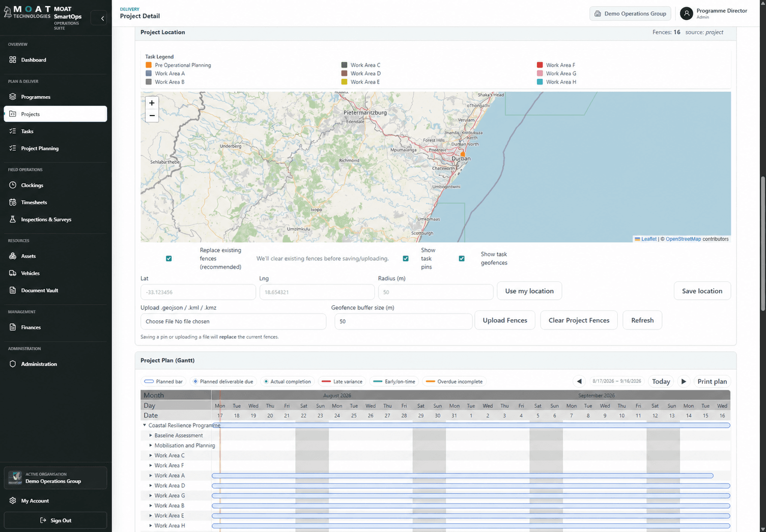Click the Document Vault file icon
Screen dimensions: 766x532
tap(13, 290)
